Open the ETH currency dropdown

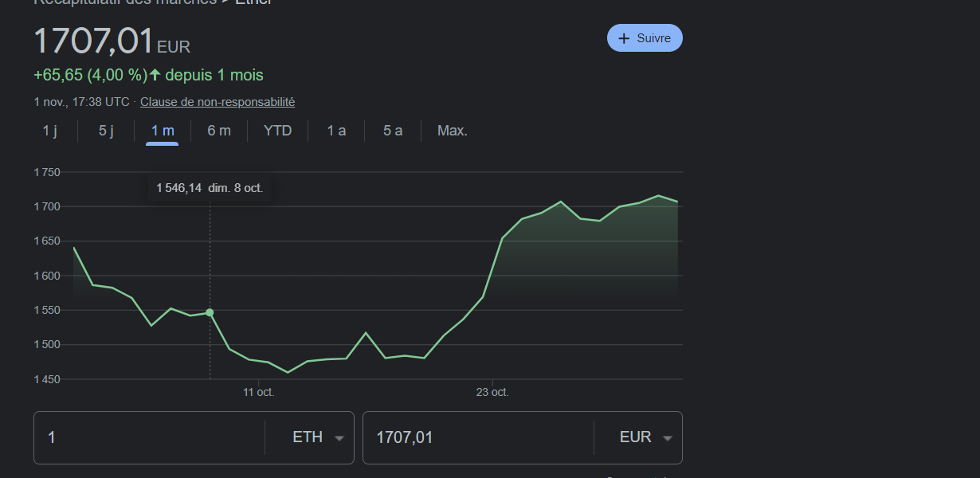pos(316,437)
